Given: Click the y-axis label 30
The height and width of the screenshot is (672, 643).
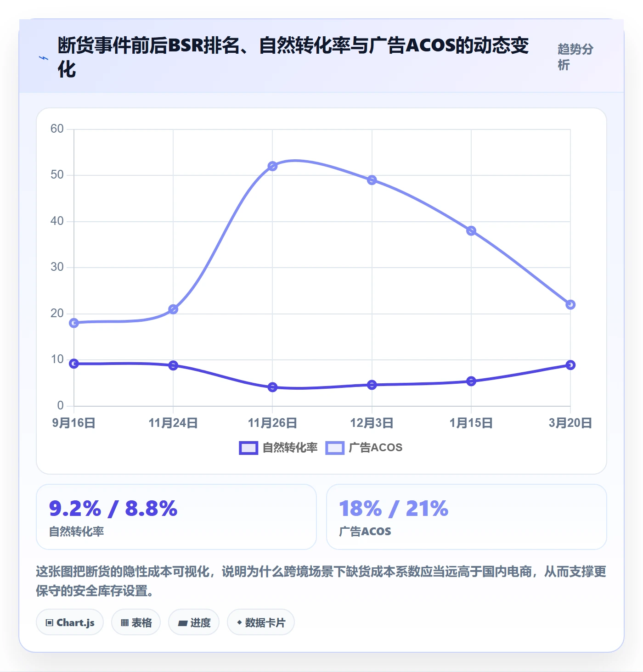Looking at the screenshot, I should tap(57, 267).
